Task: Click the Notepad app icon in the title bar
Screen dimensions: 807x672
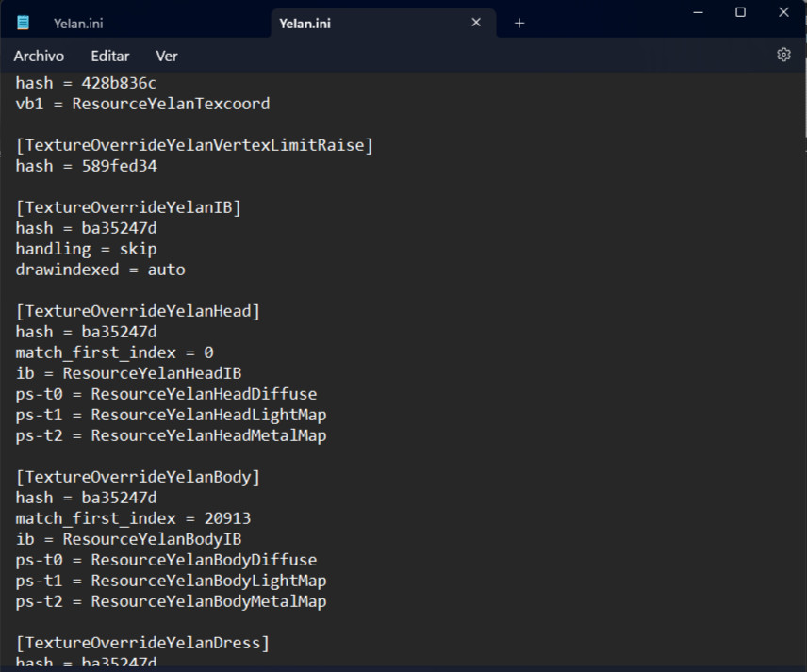Action: 23,23
